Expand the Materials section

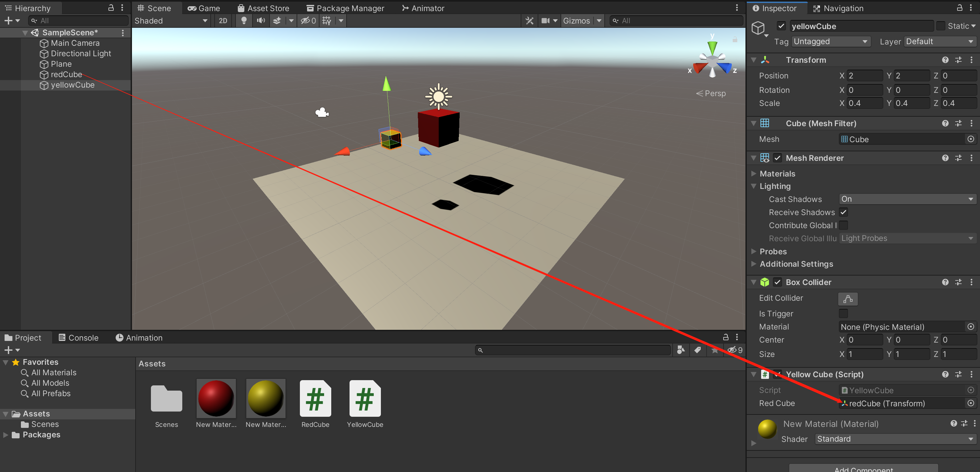click(x=754, y=174)
